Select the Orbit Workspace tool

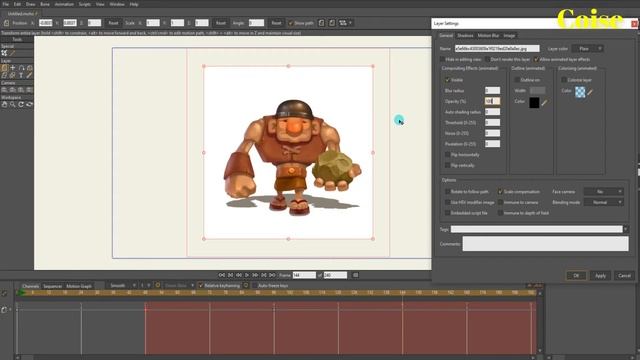[29, 104]
